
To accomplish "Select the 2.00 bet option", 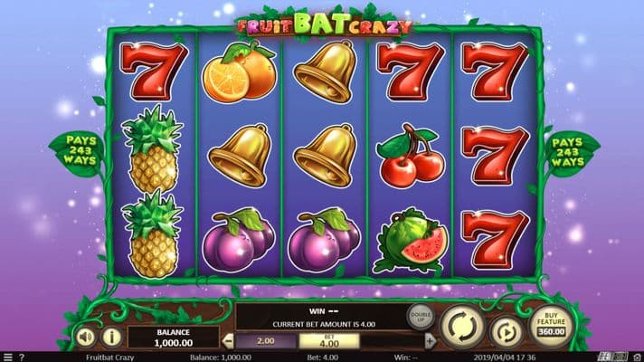I will (266, 341).
